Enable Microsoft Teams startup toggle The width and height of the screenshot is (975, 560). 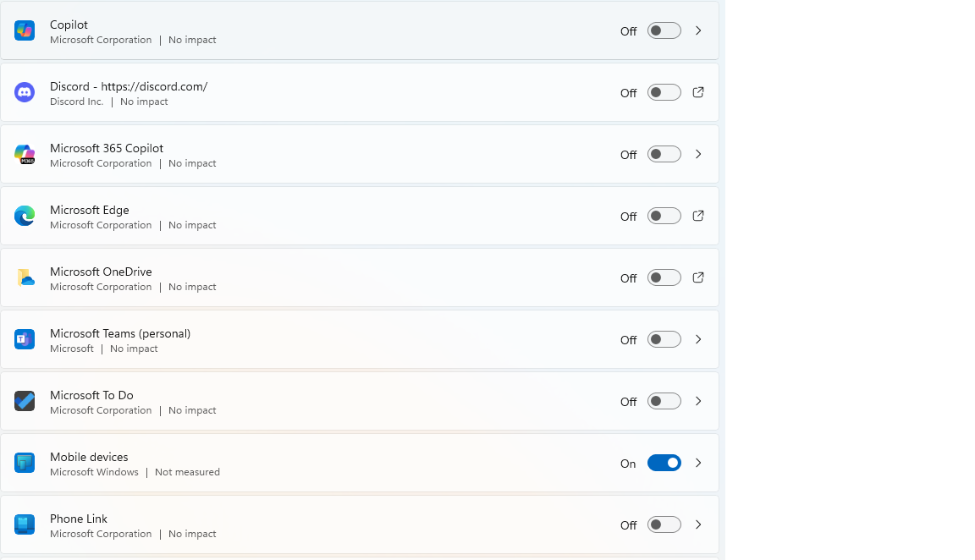tap(664, 340)
